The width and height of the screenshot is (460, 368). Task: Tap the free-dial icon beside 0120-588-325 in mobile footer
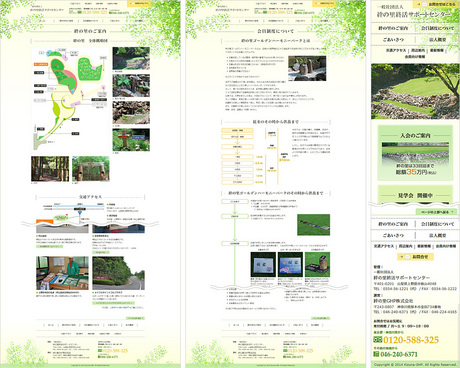click(x=377, y=340)
